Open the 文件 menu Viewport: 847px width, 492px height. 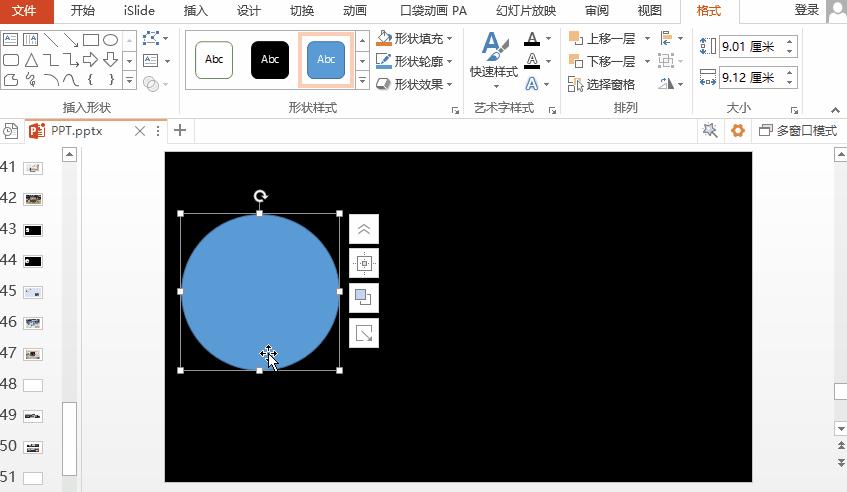click(x=24, y=11)
